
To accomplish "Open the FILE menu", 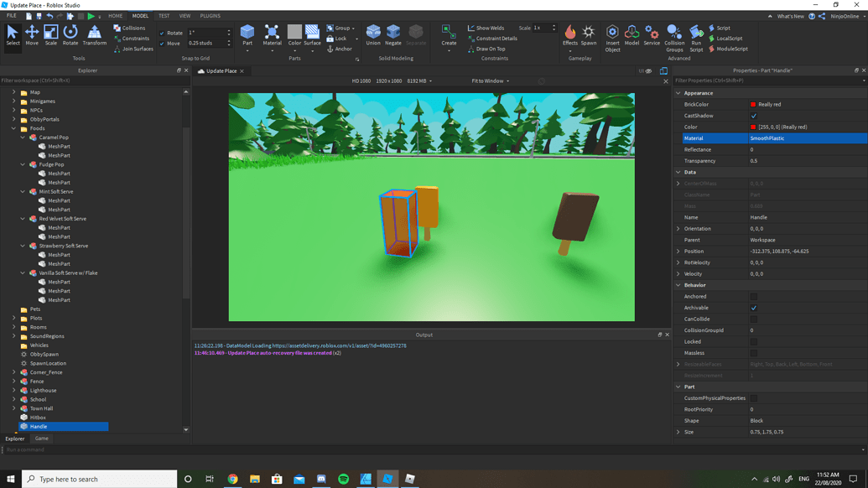I will click(11, 16).
